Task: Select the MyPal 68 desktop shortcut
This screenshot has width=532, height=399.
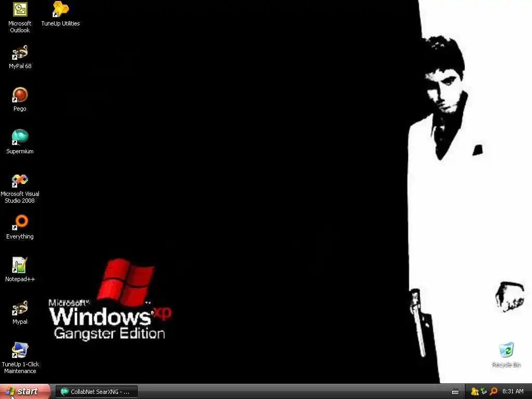Action: [20, 57]
